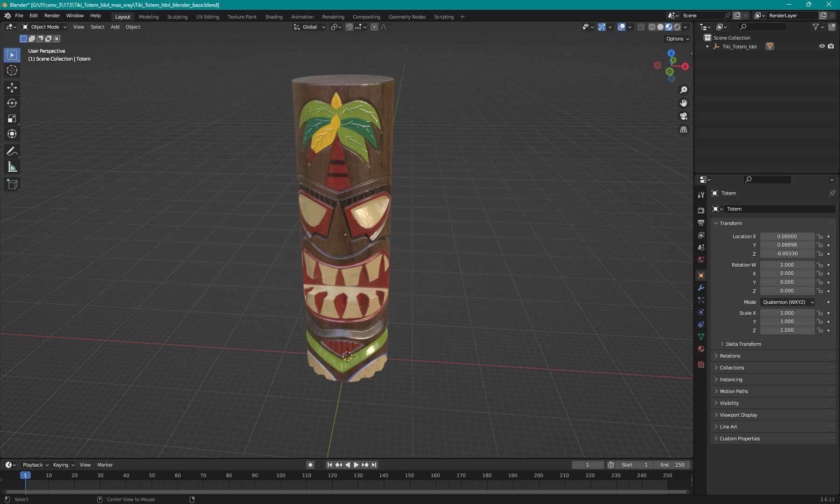Expand Tiki_Totem_Idol in the outliner
This screenshot has height=504, width=840.
[707, 47]
